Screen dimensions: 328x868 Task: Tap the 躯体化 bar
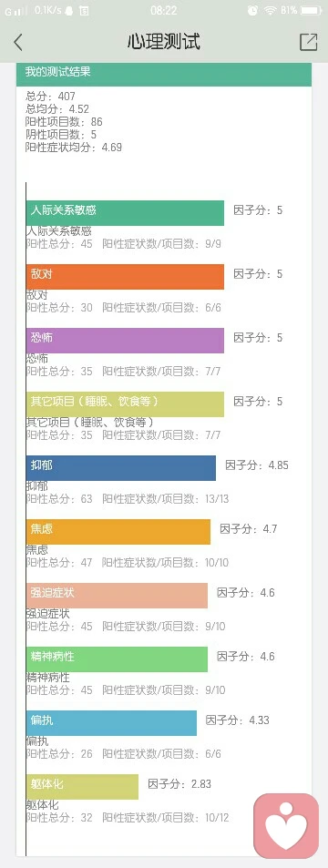pyautogui.click(x=82, y=786)
